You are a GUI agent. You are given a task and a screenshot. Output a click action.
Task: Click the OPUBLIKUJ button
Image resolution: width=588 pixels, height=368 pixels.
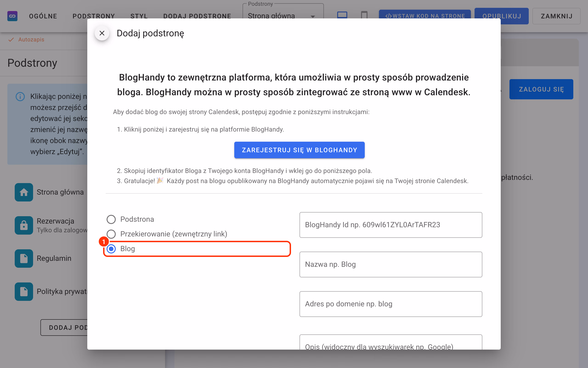(501, 16)
